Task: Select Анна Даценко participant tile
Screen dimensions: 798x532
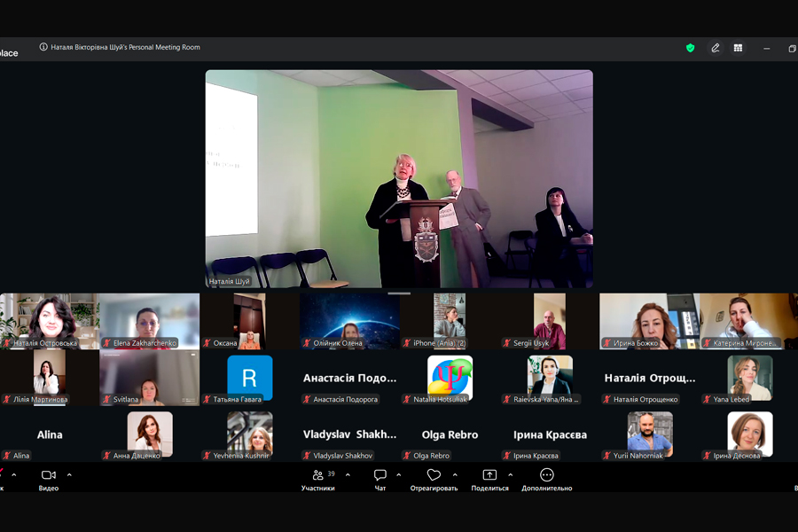Action: (150, 434)
